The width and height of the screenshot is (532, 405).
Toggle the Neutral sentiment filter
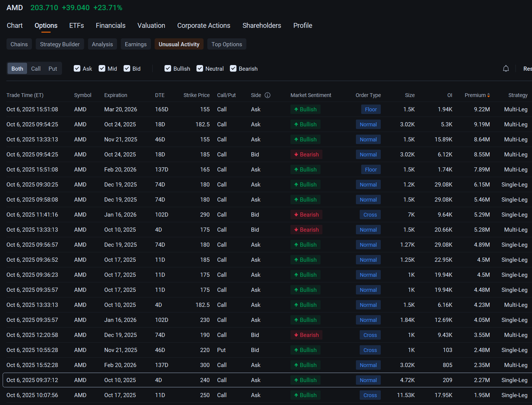(200, 68)
